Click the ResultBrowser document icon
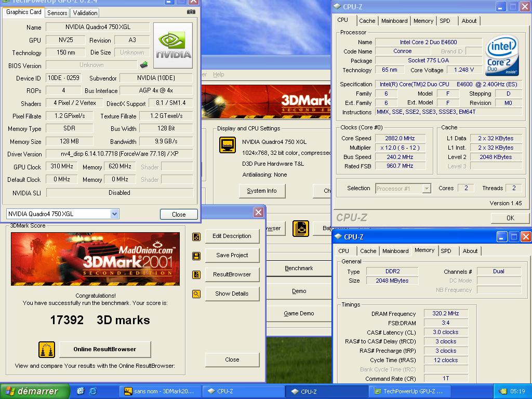Image resolution: width=532 pixels, height=399 pixels. coord(196,275)
